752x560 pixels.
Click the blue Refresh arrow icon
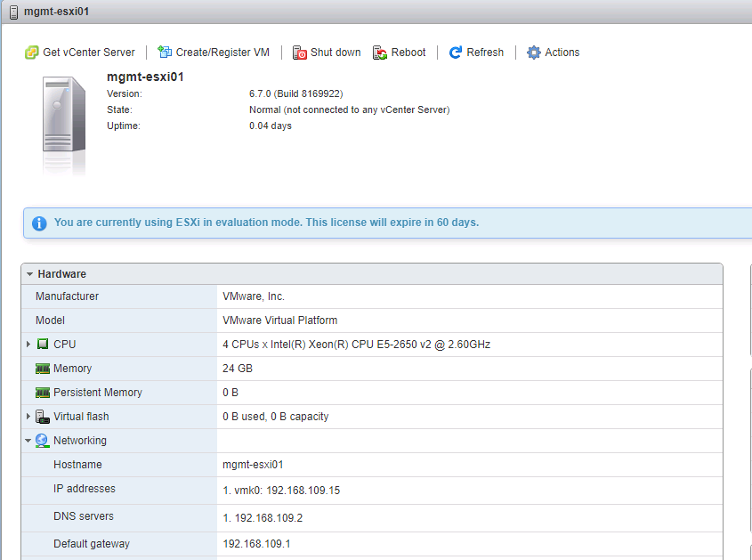click(455, 52)
